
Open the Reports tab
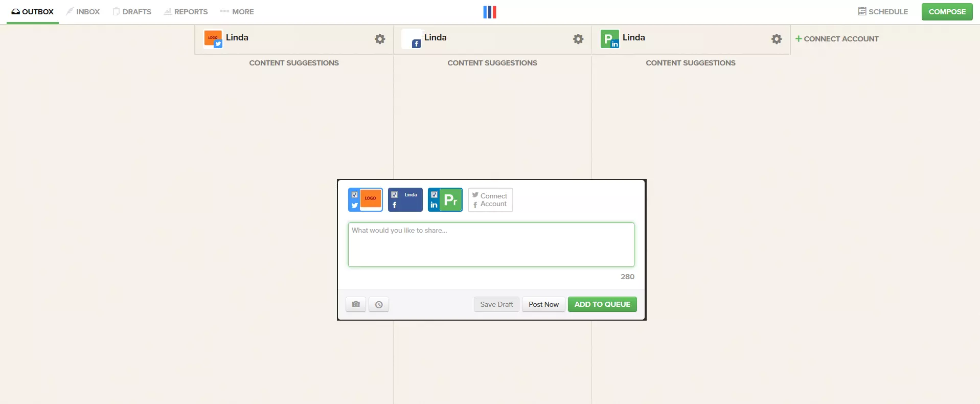click(x=186, y=12)
